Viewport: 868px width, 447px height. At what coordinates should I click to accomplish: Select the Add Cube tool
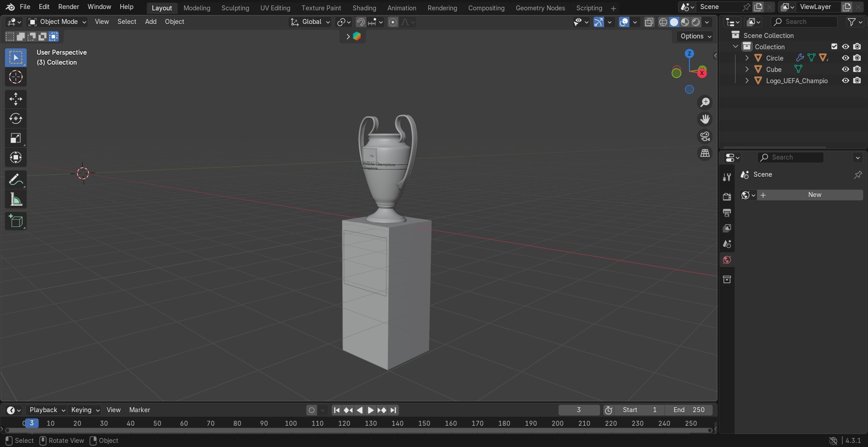tap(16, 221)
